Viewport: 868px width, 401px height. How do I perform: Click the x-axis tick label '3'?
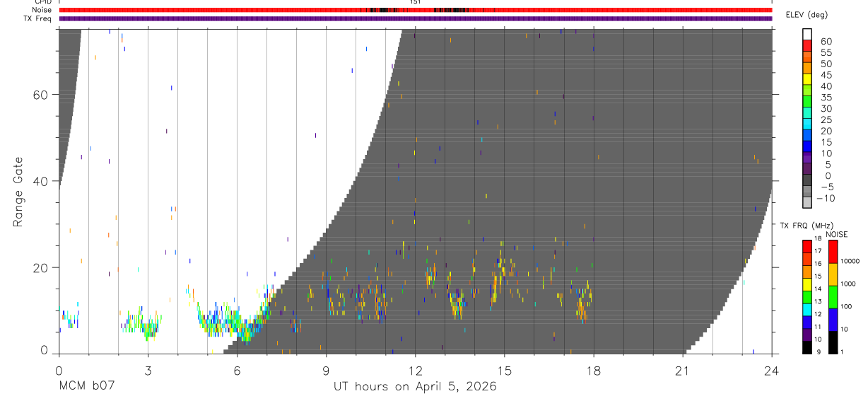tap(148, 370)
